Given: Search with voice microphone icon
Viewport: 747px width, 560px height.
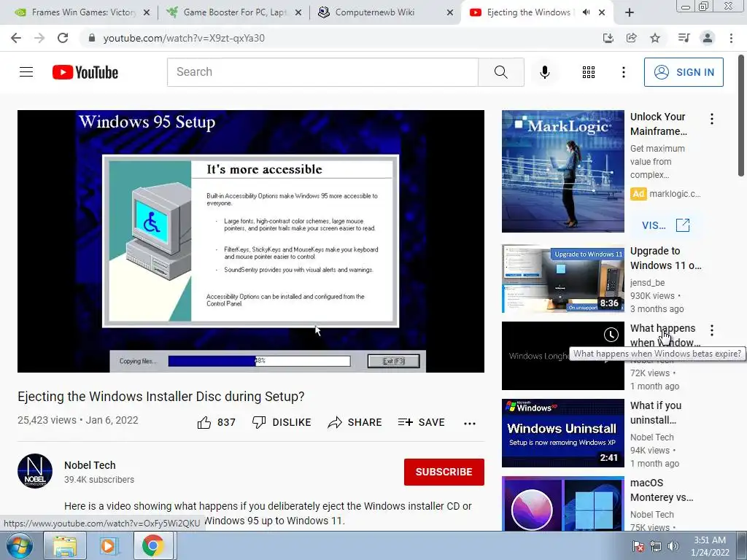Looking at the screenshot, I should pyautogui.click(x=545, y=72).
